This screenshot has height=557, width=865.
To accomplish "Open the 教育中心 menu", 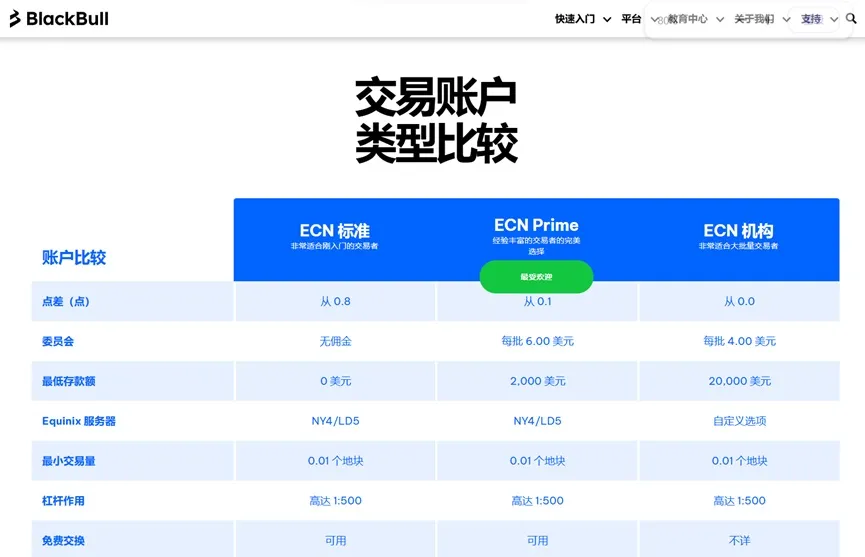I will tap(687, 19).
